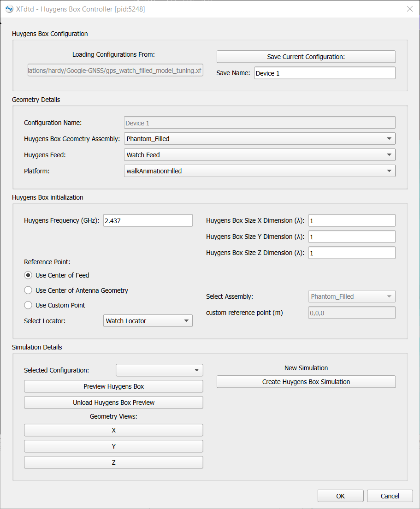The width and height of the screenshot is (420, 509).
Task: Switch to the Y geometry view
Action: [113, 446]
